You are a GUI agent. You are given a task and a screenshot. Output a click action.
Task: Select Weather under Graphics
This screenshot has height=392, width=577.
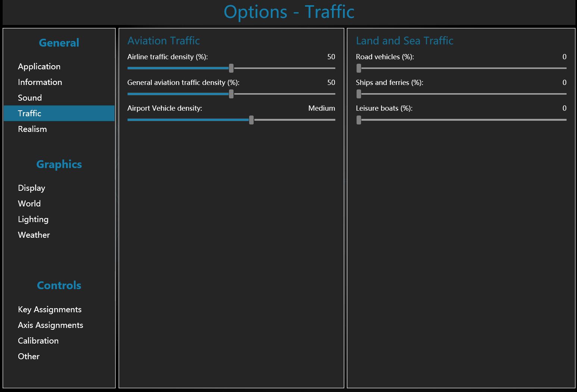coord(34,235)
